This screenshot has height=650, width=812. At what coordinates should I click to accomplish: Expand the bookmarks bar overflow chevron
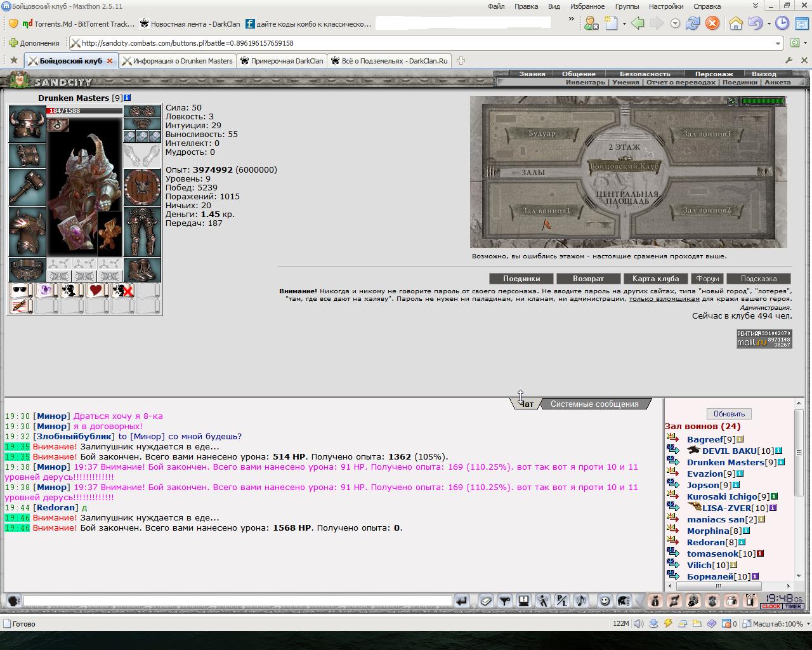tap(571, 20)
